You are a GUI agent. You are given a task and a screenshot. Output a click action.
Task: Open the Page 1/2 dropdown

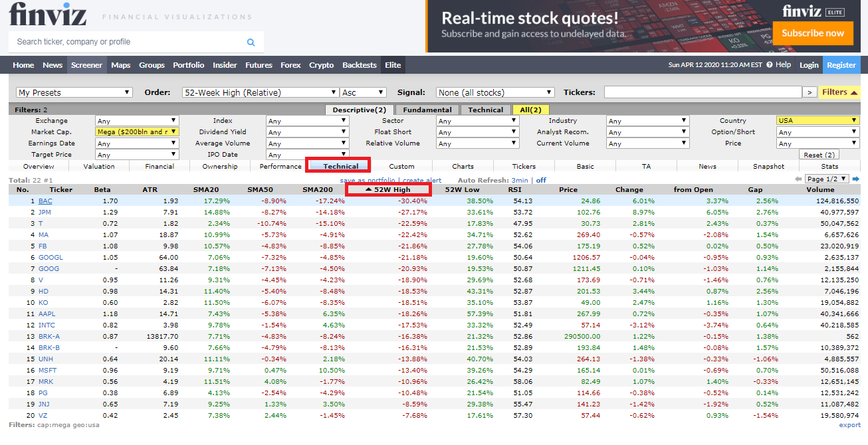click(x=827, y=179)
